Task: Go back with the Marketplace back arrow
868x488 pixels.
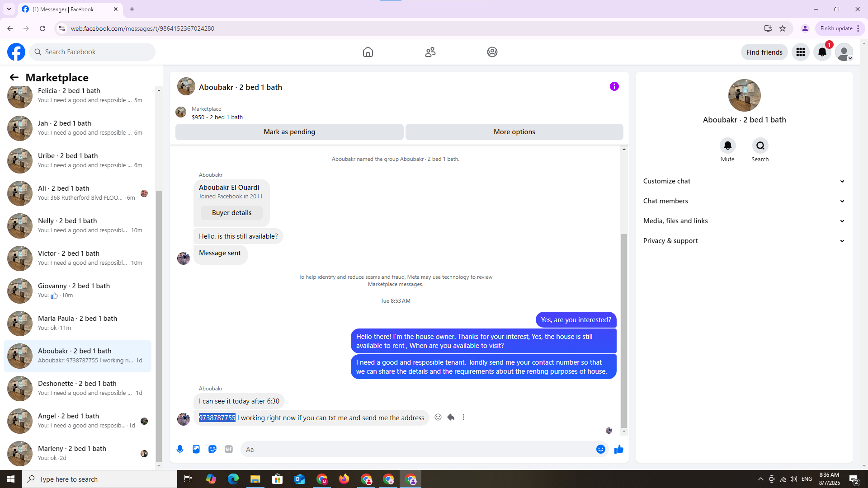Action: point(14,77)
